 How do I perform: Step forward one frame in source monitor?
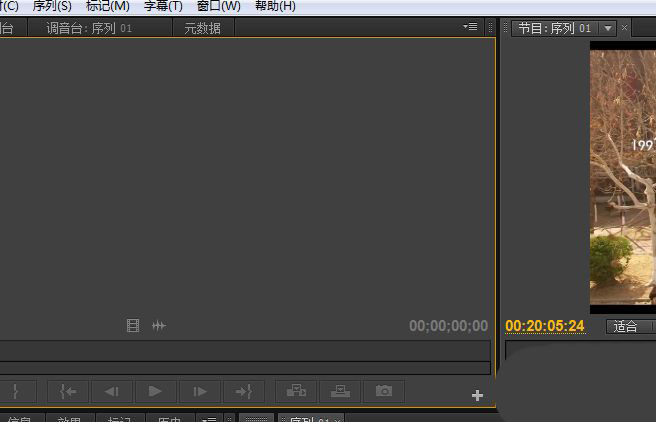click(x=199, y=391)
